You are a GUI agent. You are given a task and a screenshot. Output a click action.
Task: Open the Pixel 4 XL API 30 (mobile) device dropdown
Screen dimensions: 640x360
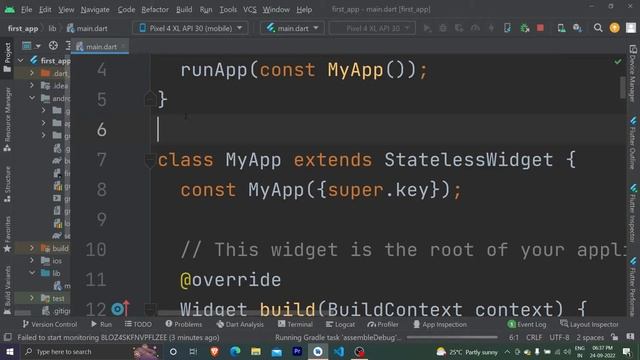tap(191, 28)
